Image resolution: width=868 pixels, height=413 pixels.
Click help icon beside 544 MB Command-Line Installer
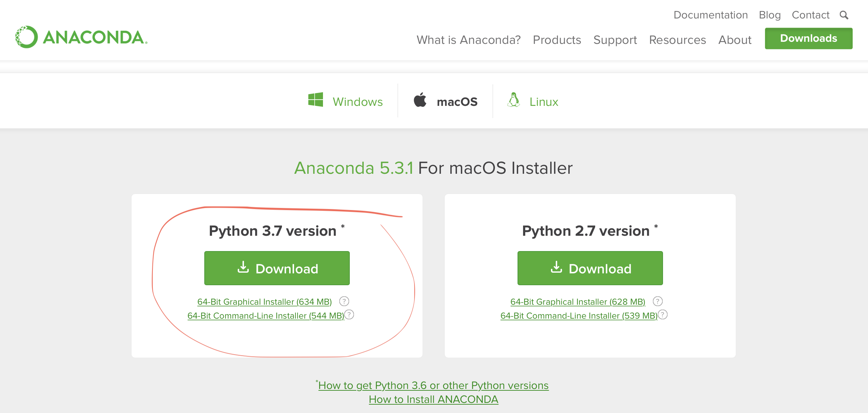coord(349,315)
